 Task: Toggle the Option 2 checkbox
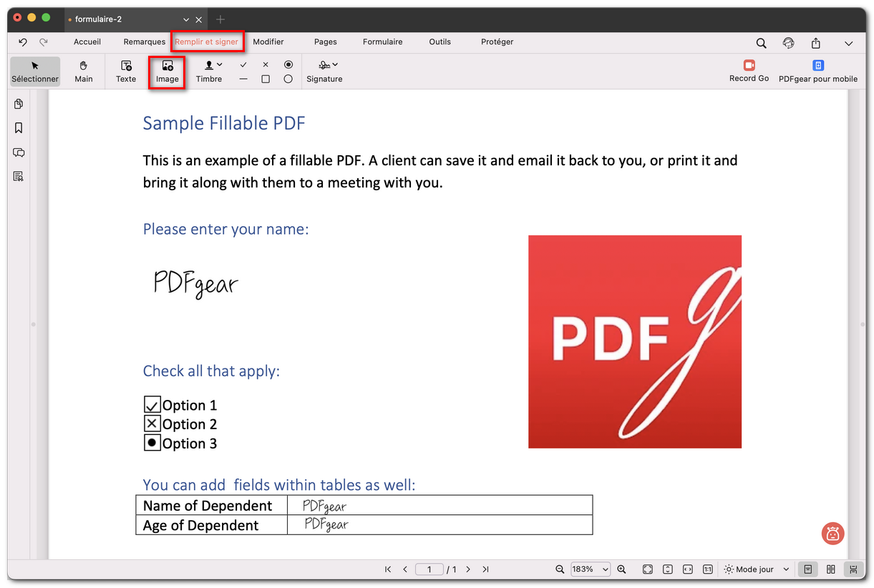pos(152,424)
